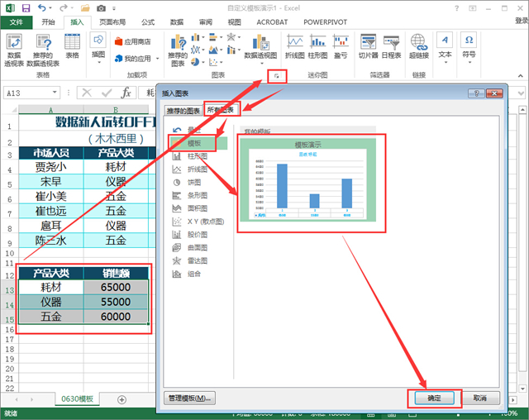Insert a Column sparkline (柱形图)
Image resolution: width=529 pixels, height=420 pixels.
[317, 46]
